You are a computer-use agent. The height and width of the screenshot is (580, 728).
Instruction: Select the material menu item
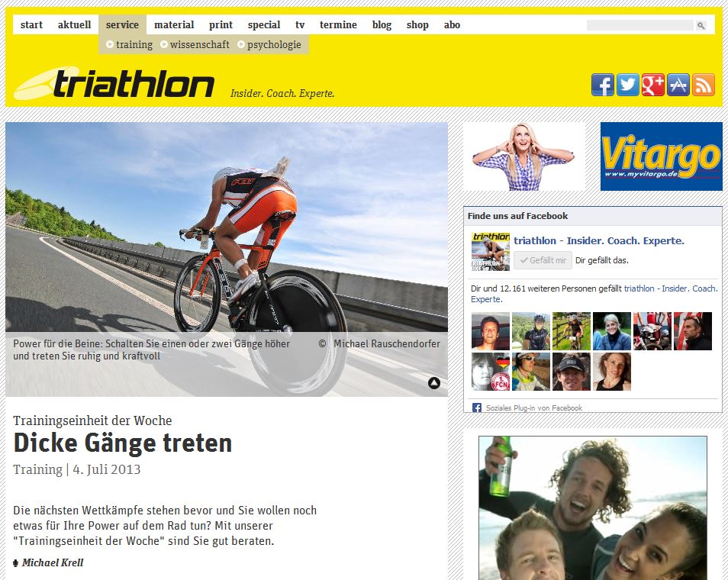[x=174, y=25]
